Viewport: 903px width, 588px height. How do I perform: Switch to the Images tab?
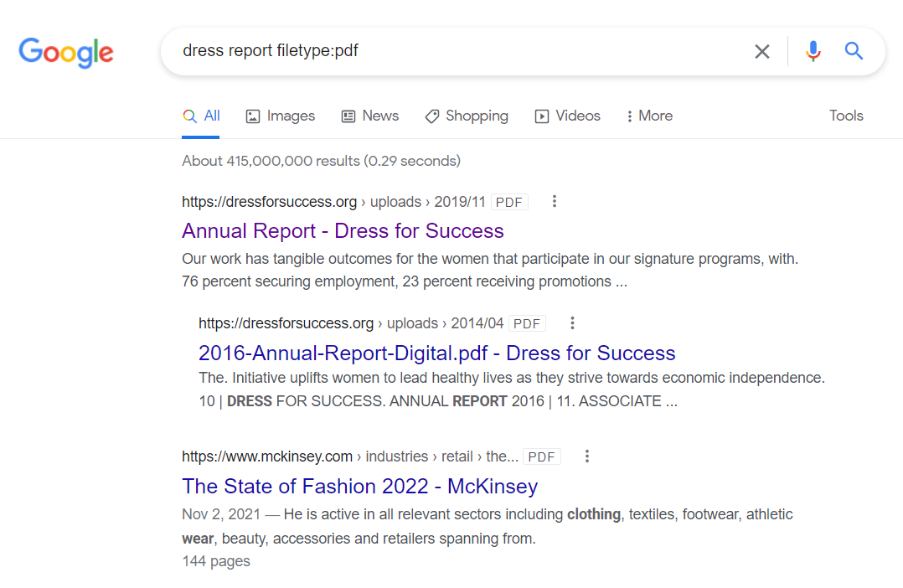tap(280, 116)
